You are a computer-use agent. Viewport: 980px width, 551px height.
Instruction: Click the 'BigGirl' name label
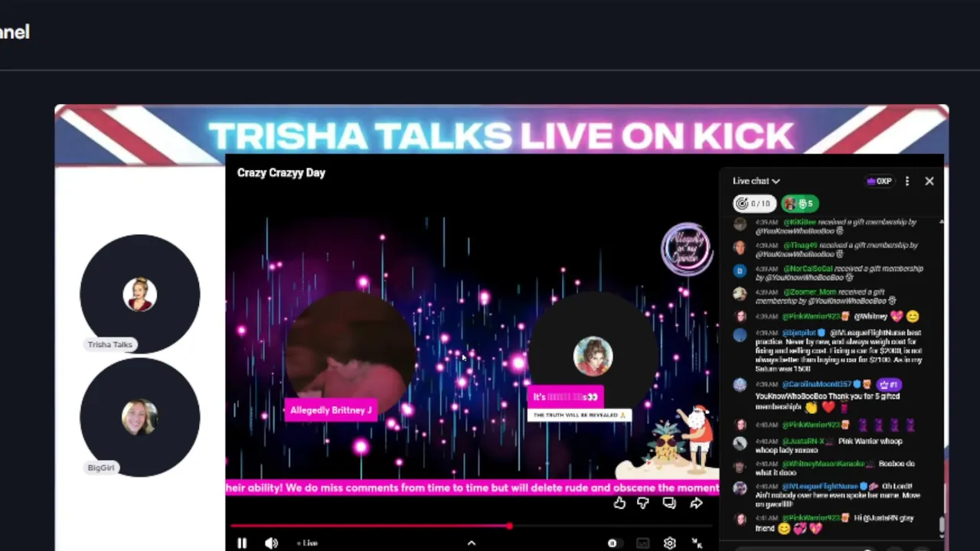(x=101, y=468)
